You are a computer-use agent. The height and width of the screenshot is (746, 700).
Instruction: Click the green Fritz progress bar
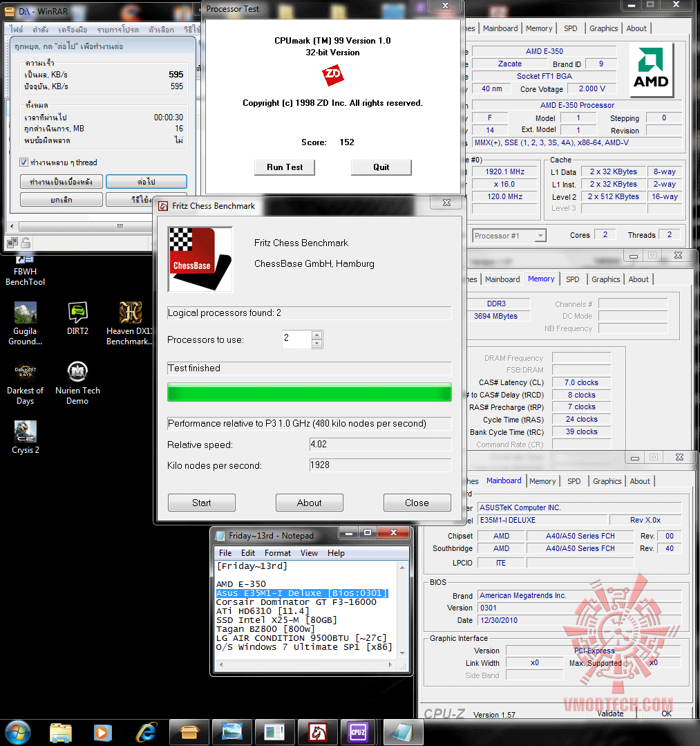tap(309, 392)
